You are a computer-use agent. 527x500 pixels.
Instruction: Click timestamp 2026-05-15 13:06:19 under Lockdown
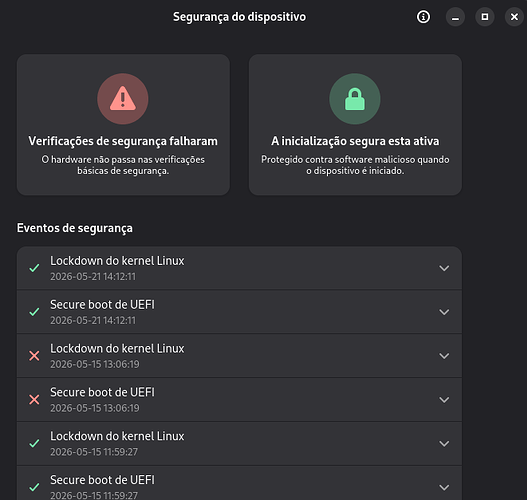point(95,364)
